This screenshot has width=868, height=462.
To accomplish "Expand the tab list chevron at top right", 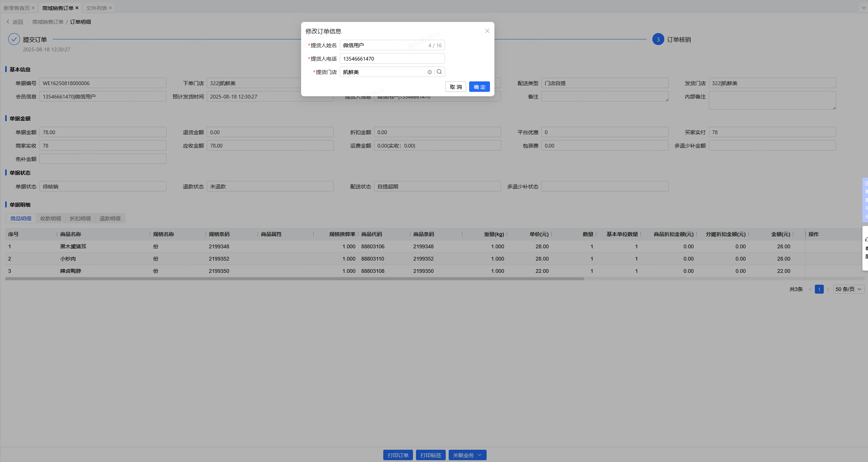I will click(x=864, y=8).
